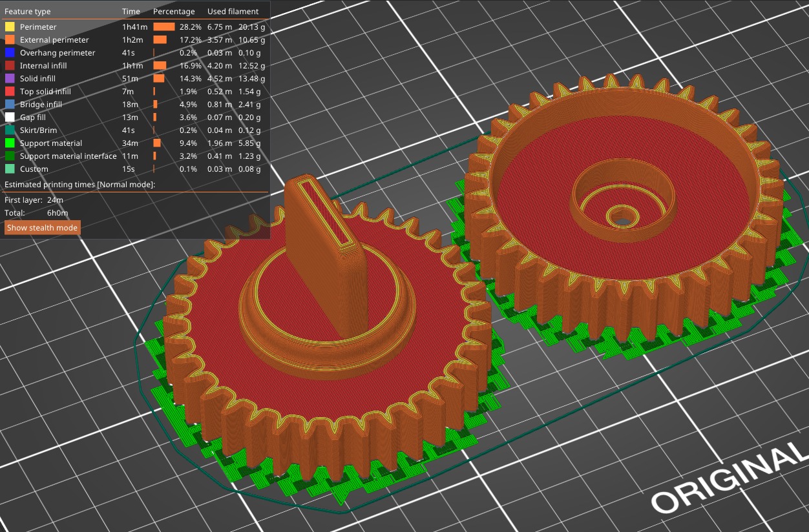809x532 pixels.
Task: Click the purple Solid infill swatch
Action: click(10, 79)
